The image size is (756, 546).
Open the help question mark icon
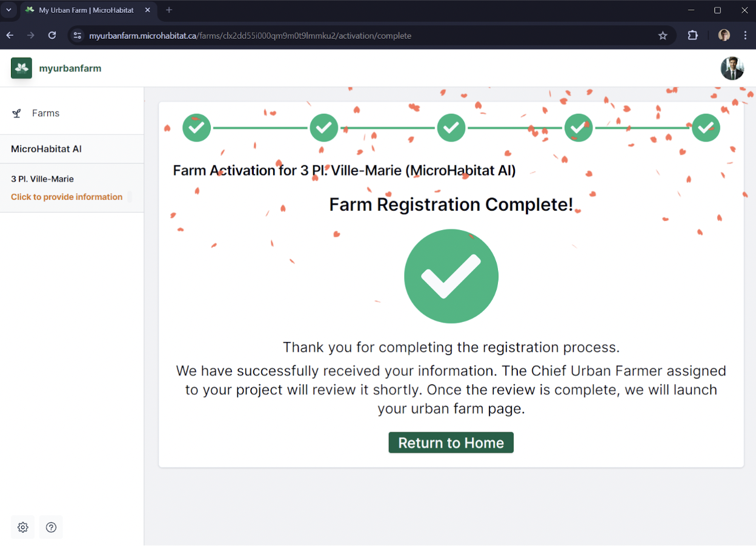coord(51,527)
